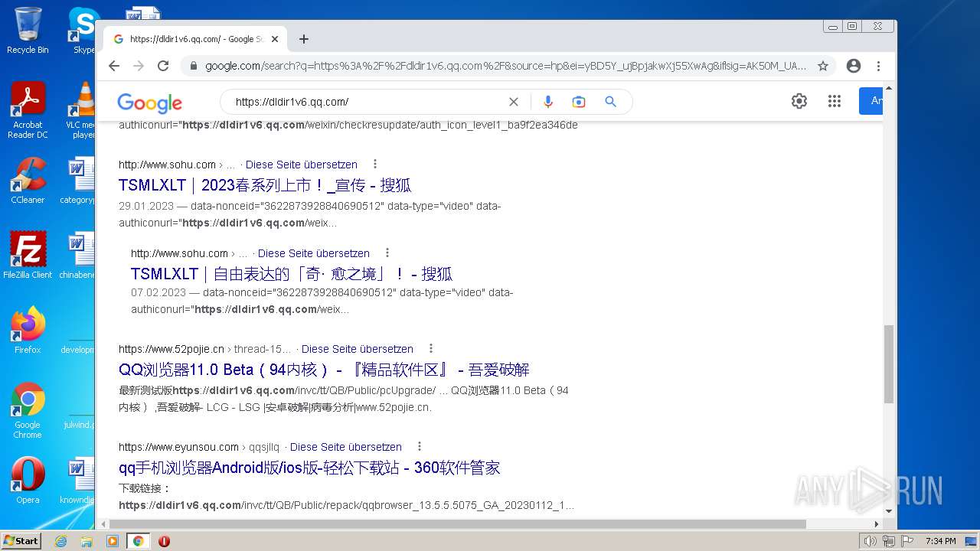Open VLC media player desktop shortcut
The width and height of the screenshot is (980, 551).
80,111
